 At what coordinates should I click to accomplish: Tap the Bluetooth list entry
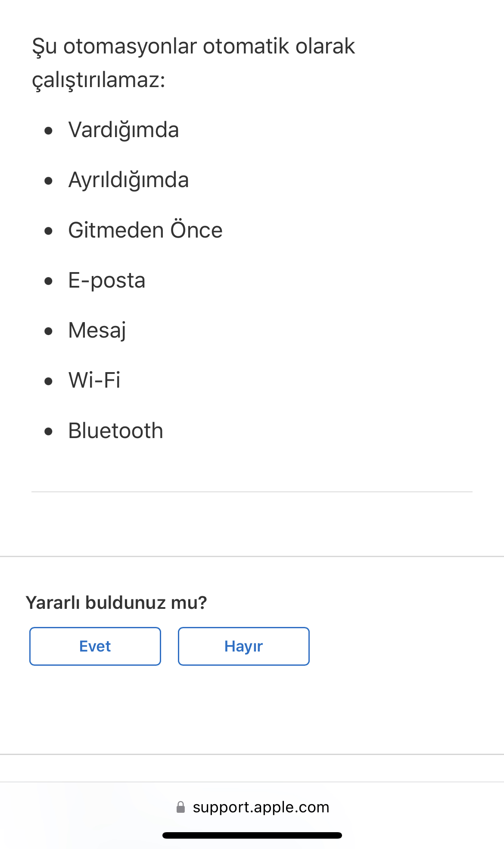tap(116, 431)
